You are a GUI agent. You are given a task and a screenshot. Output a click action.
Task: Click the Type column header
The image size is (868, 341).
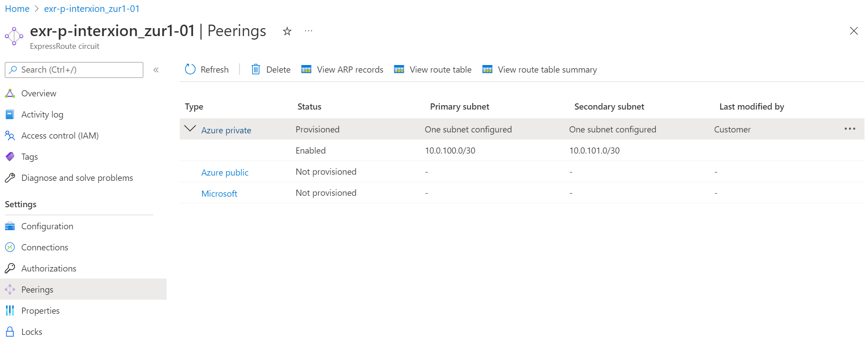(x=194, y=106)
